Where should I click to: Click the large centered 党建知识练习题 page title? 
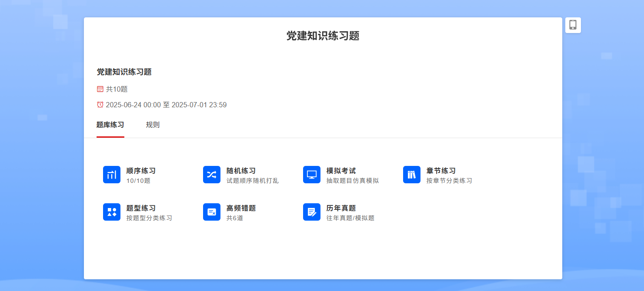[323, 36]
